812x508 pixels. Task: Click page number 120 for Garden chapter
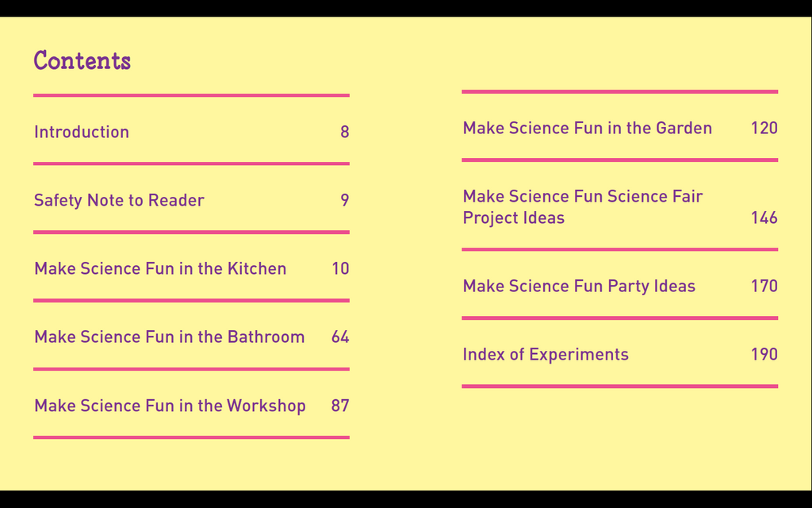pos(764,128)
